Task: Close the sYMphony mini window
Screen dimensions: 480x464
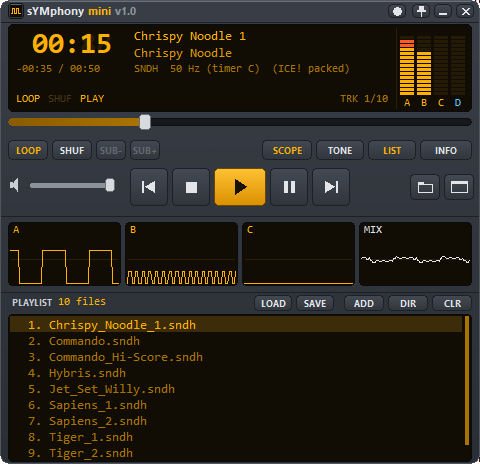Action: [466, 12]
